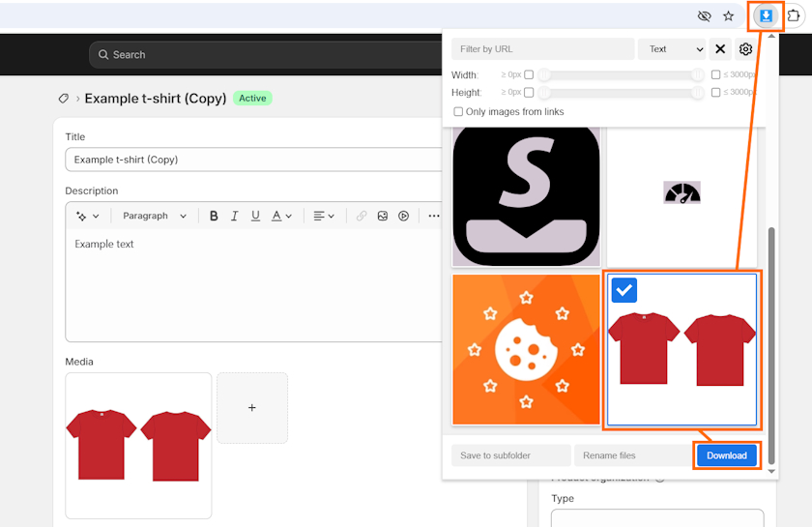
Task: Click the Active status badge
Action: point(252,98)
